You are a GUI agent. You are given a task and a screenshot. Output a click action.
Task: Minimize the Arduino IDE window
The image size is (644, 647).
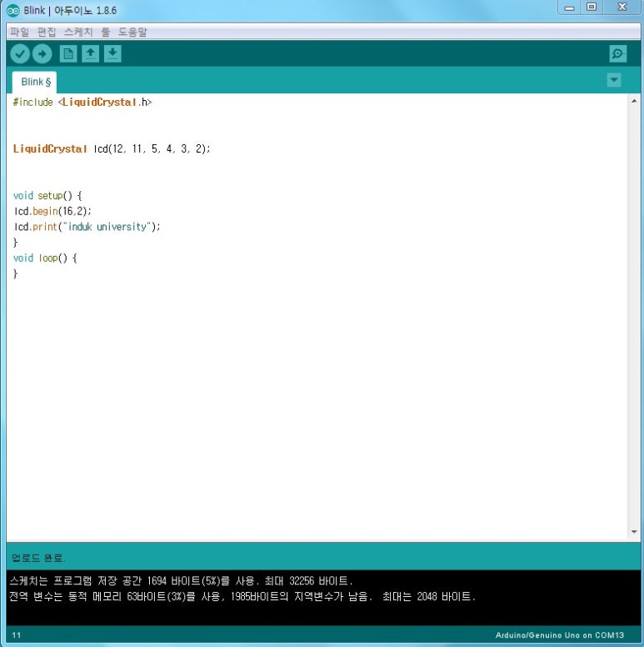[569, 8]
